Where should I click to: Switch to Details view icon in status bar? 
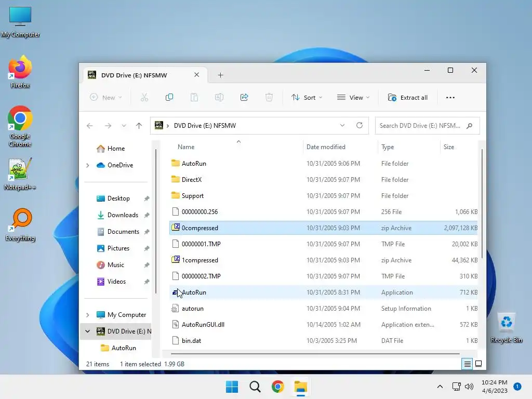[467, 364]
